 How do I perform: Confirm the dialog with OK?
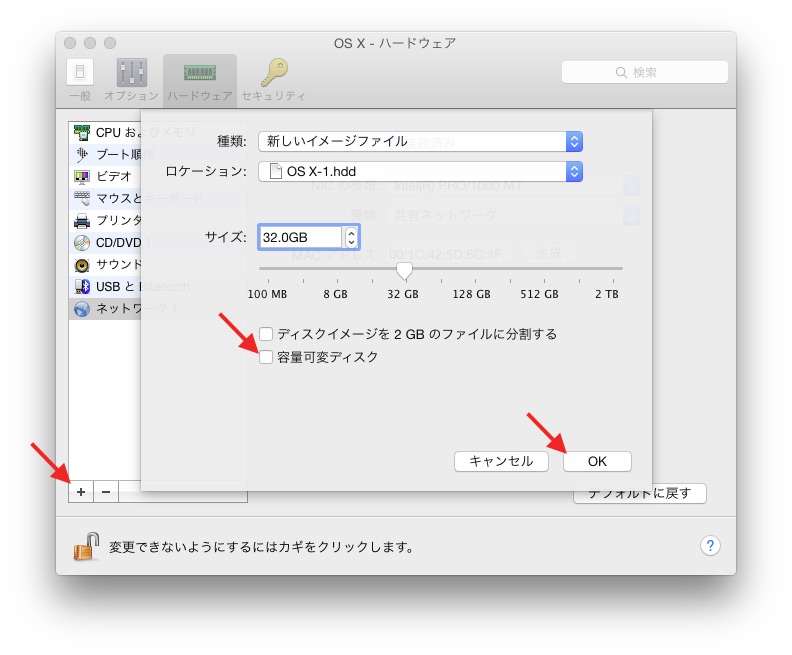[597, 461]
